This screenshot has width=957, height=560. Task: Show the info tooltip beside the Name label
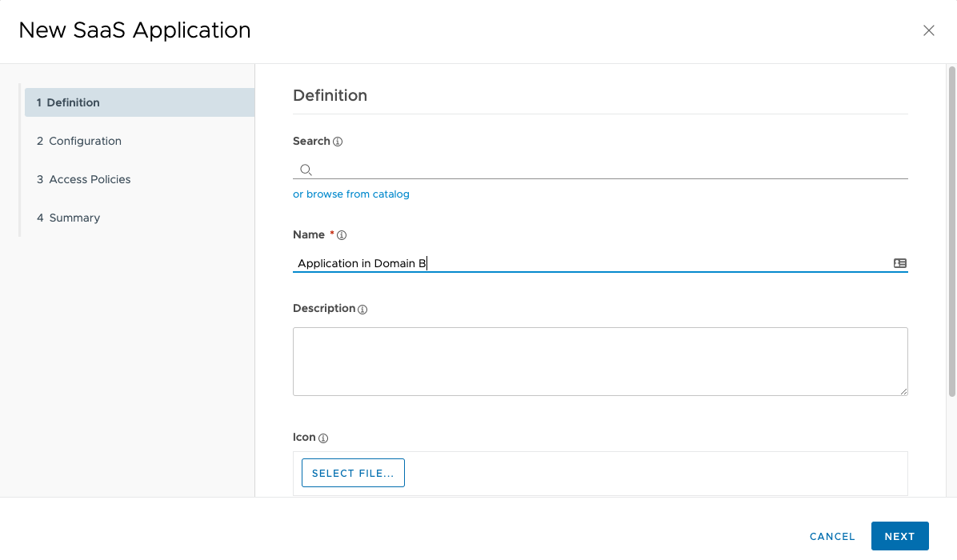[342, 235]
